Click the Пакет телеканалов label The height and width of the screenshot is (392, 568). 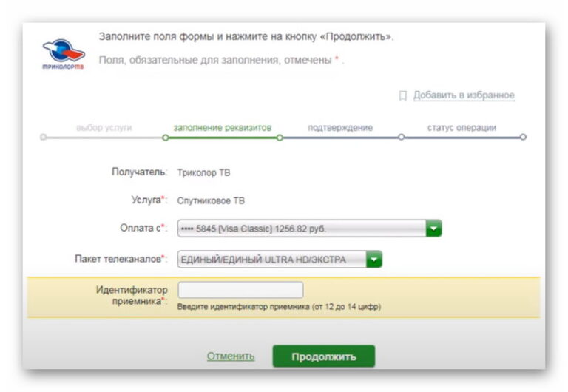point(121,259)
